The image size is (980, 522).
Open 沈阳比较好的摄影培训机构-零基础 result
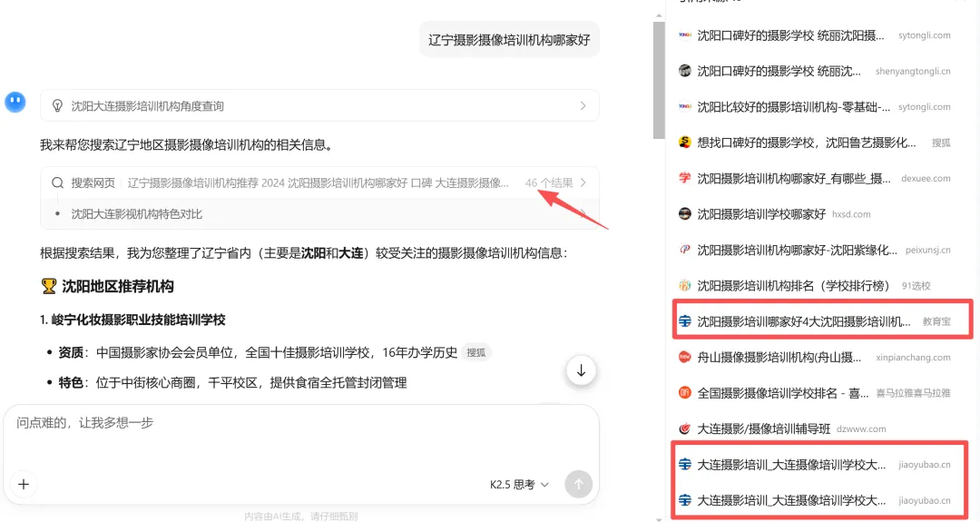[814, 107]
